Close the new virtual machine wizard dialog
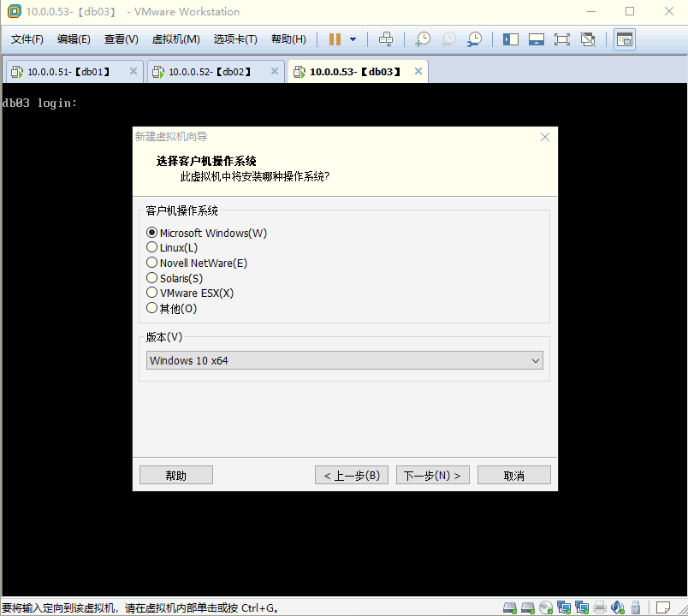Image resolution: width=688 pixels, height=616 pixels. pos(545,137)
